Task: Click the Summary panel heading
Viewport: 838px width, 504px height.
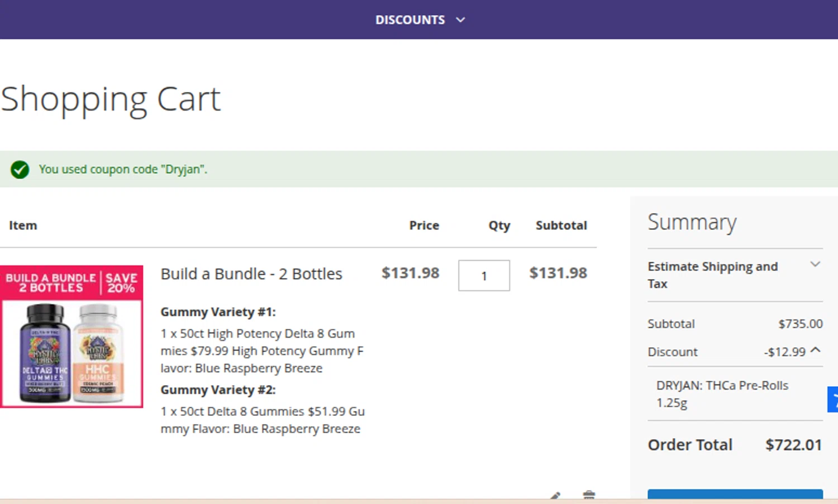Action: 692,222
